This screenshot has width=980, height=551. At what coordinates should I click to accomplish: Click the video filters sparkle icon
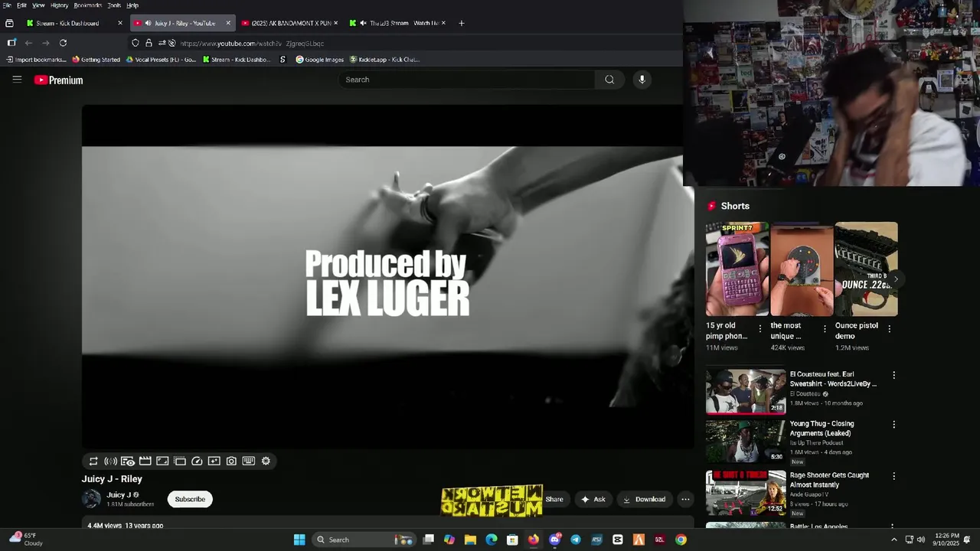click(x=214, y=461)
